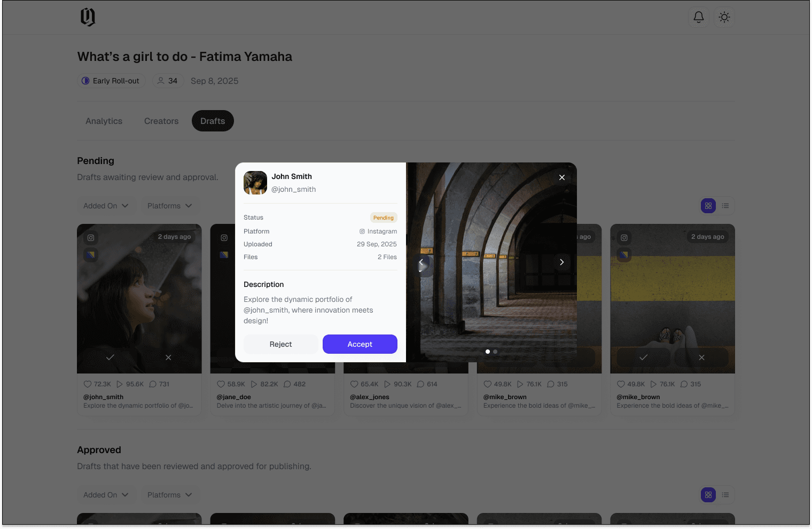The width and height of the screenshot is (812, 529).
Task: Open the notifications bell
Action: (698, 17)
